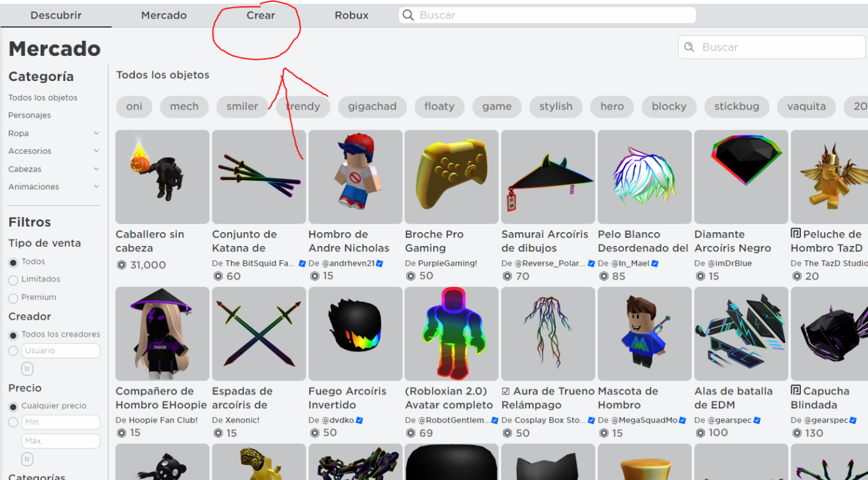Select the radio beside the Usuario field
868x480 pixels.
(13, 351)
